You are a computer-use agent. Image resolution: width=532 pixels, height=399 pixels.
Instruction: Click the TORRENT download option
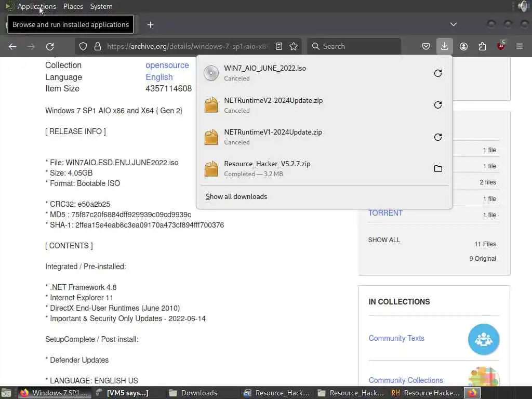(x=385, y=213)
